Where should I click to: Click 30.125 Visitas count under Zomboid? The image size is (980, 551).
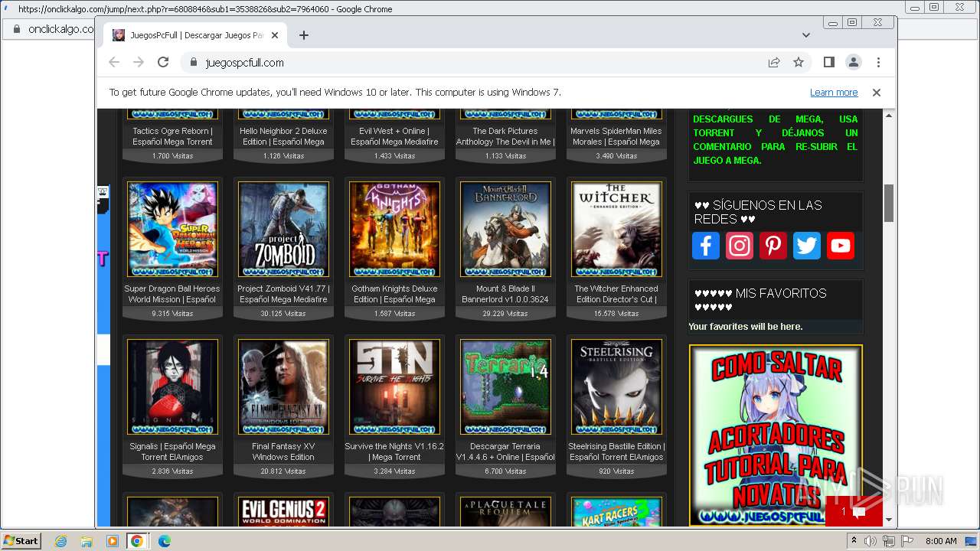(x=283, y=314)
